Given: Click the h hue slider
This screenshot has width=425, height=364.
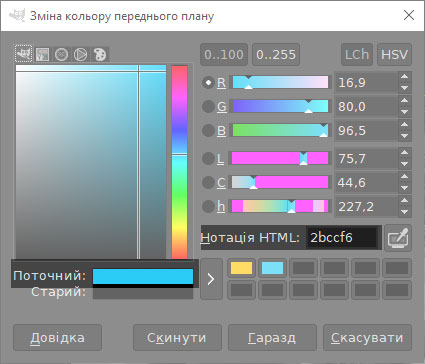Looking at the screenshot, I should pos(280,206).
